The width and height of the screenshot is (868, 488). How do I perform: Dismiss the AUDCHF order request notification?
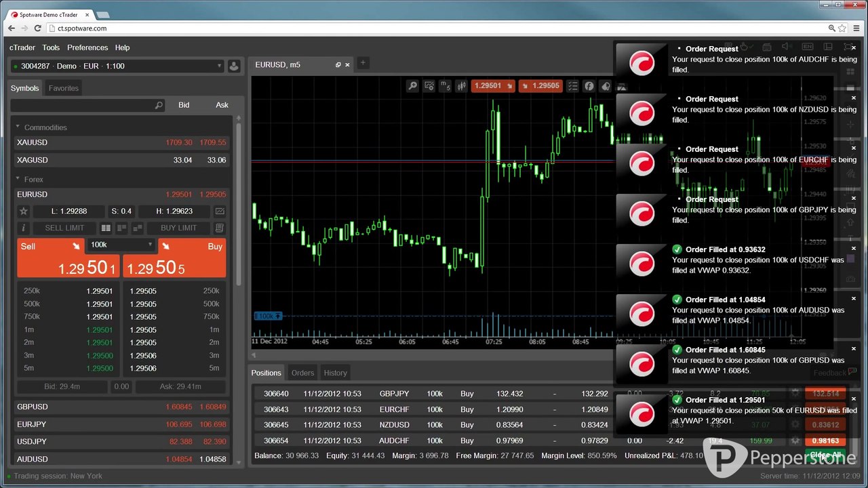(x=854, y=48)
